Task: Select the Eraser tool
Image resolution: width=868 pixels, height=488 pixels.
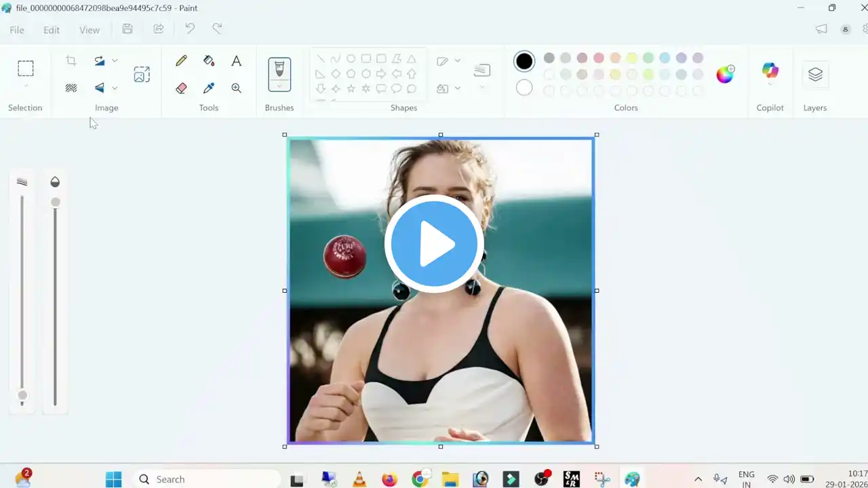Action: click(x=181, y=87)
